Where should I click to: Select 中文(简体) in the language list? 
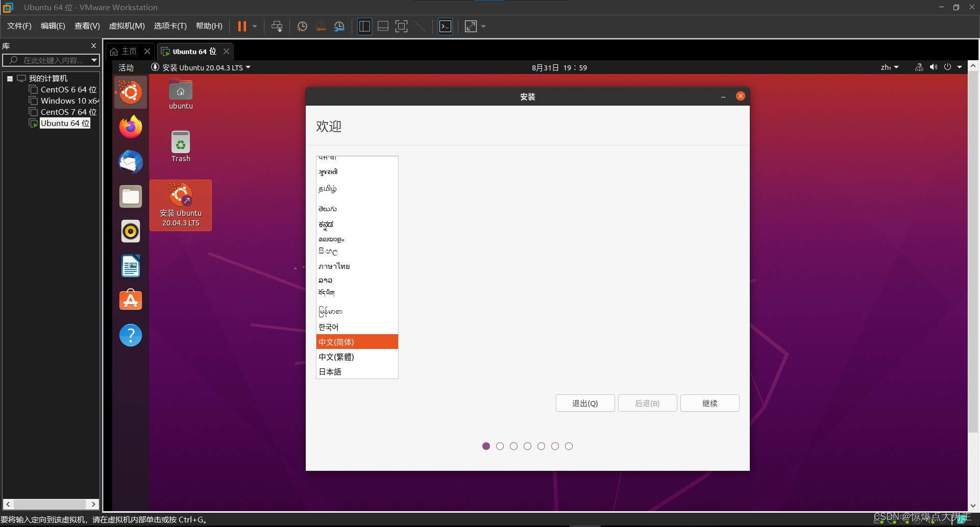[357, 342]
